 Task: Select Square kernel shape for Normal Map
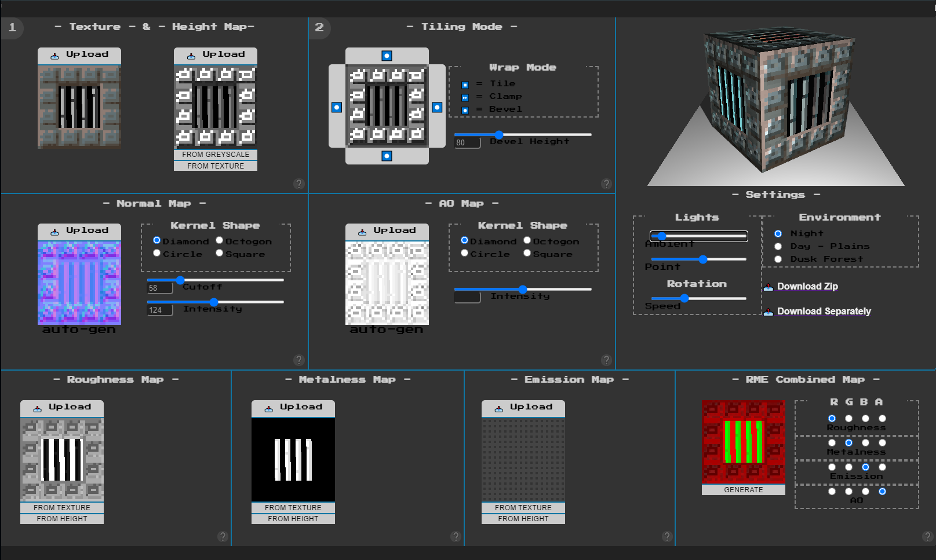220,253
